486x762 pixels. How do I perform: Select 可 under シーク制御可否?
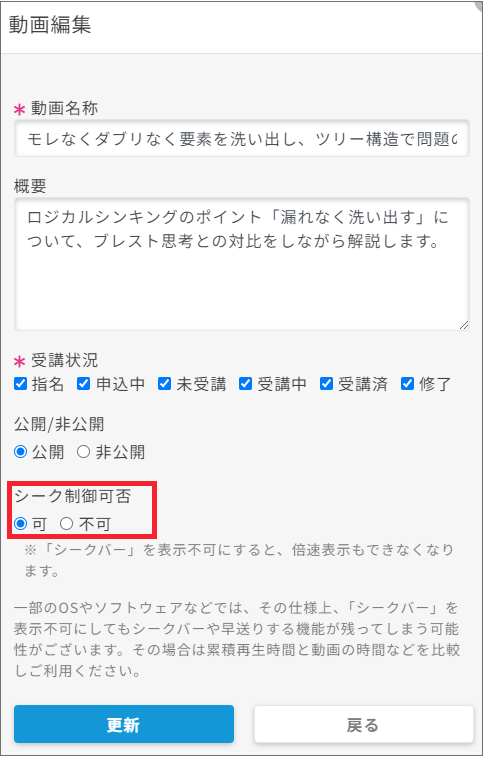coord(20,523)
